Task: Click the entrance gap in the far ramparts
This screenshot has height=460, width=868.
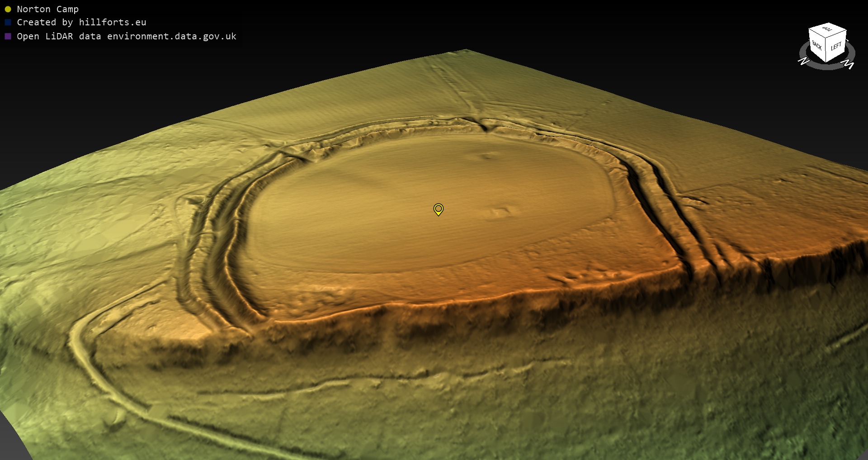Action: [485, 125]
